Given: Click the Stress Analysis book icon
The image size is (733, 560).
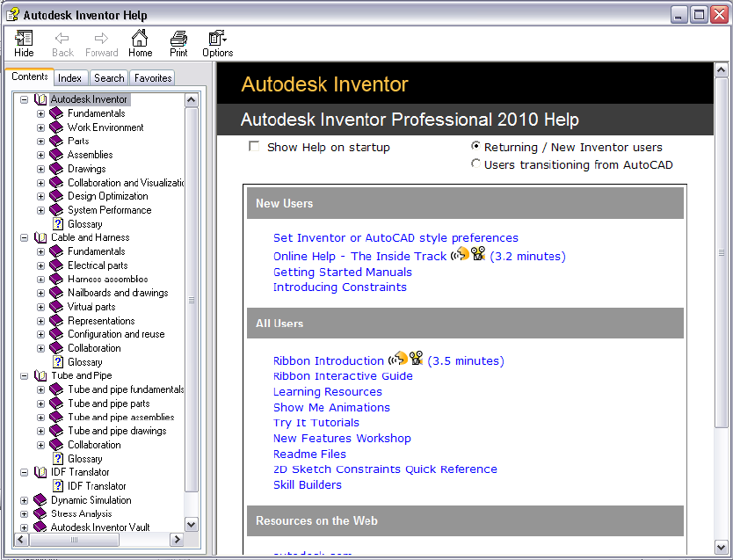Looking at the screenshot, I should tap(40, 513).
